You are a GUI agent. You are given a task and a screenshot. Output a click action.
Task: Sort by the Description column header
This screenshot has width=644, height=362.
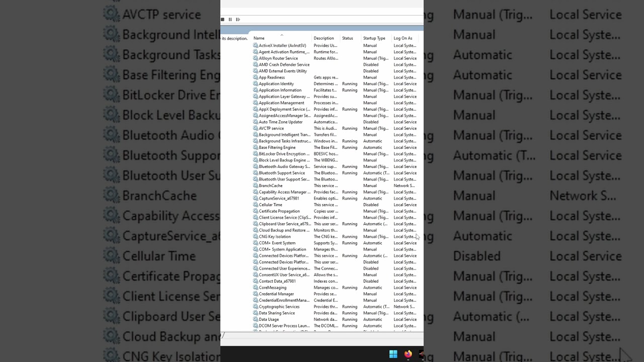tap(324, 38)
